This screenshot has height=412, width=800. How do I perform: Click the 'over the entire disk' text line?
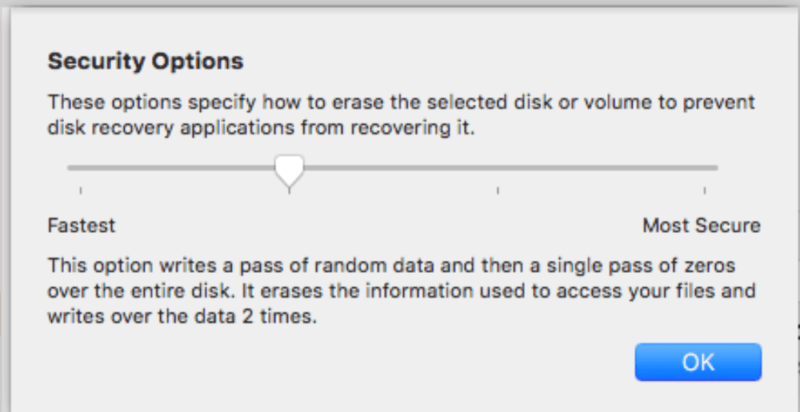click(401, 291)
